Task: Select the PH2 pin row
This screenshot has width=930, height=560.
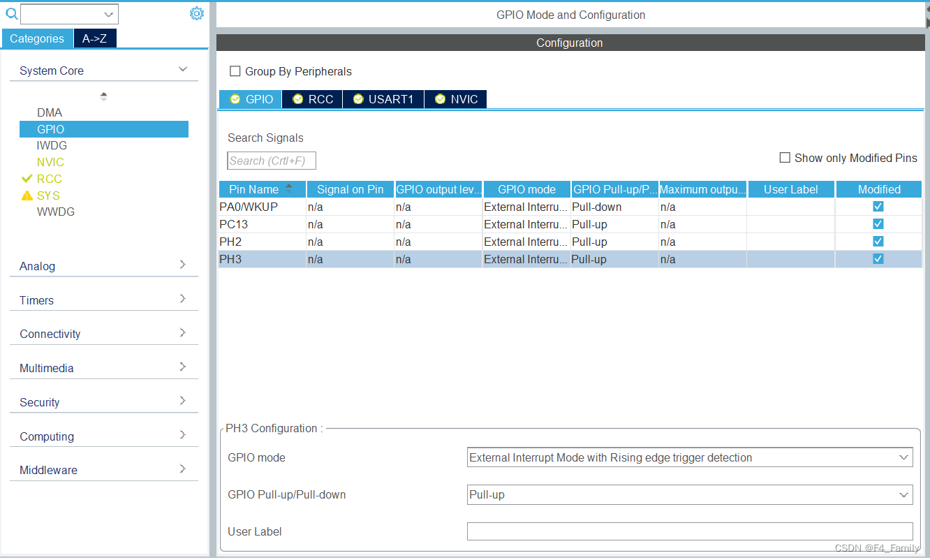Action: 570,242
